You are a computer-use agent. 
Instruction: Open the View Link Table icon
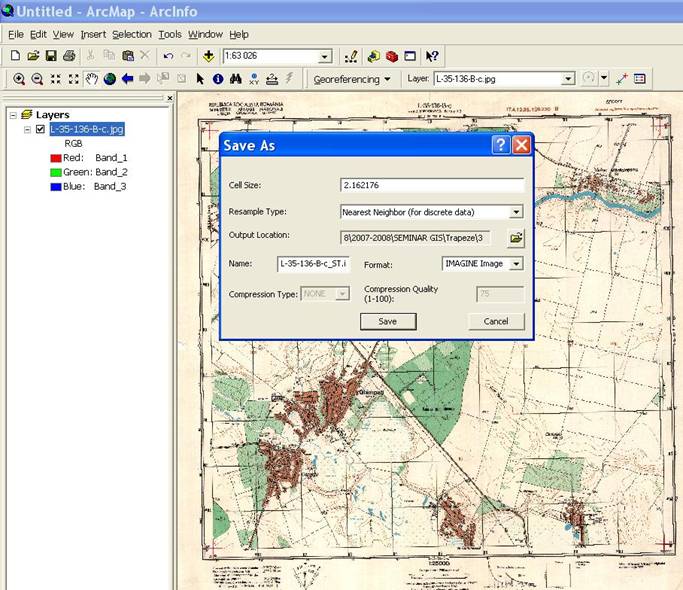point(640,79)
